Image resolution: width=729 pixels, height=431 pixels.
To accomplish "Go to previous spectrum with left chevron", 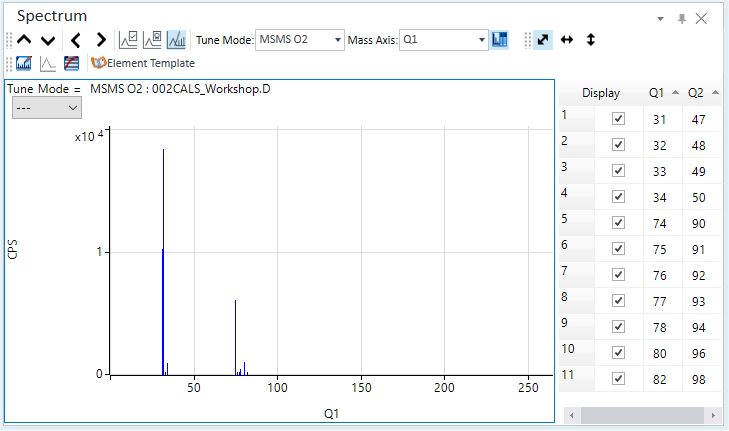I will [x=76, y=40].
